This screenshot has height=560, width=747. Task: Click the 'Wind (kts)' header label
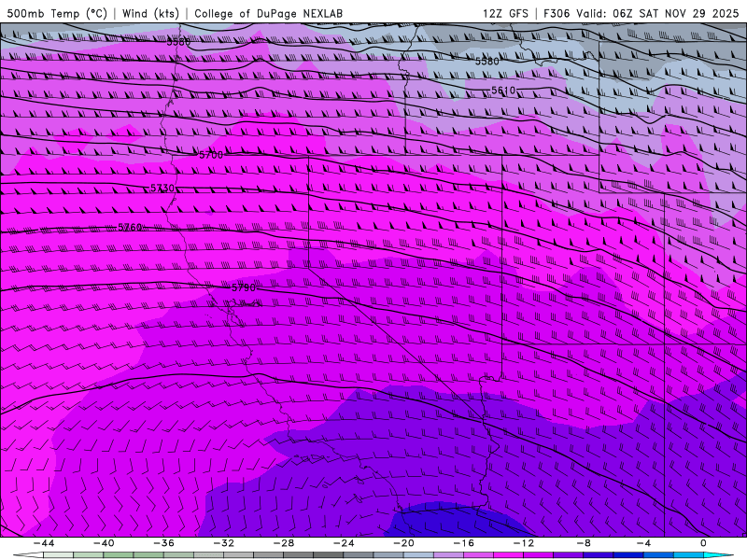151,13
